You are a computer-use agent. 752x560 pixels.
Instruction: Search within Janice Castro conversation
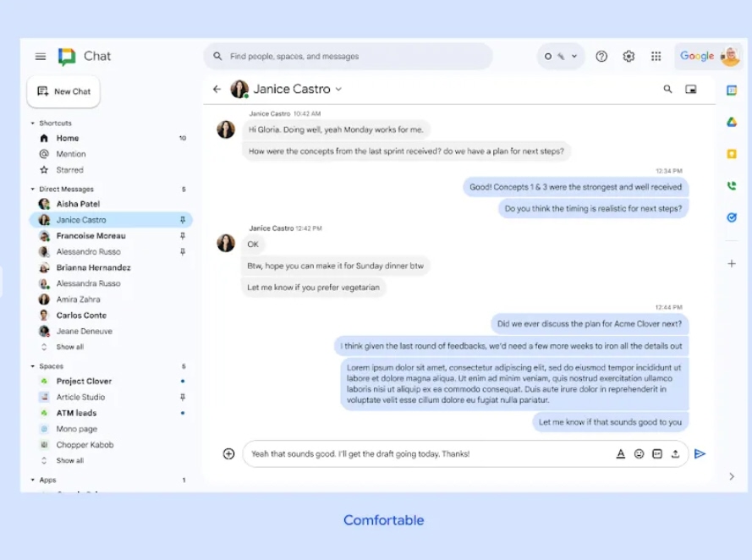tap(667, 89)
